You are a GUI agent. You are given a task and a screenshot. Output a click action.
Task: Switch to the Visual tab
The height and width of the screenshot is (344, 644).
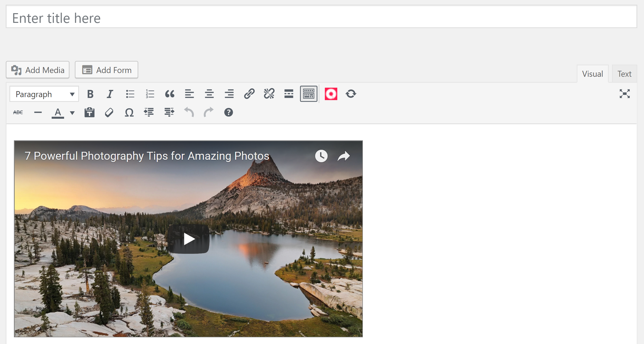click(592, 74)
